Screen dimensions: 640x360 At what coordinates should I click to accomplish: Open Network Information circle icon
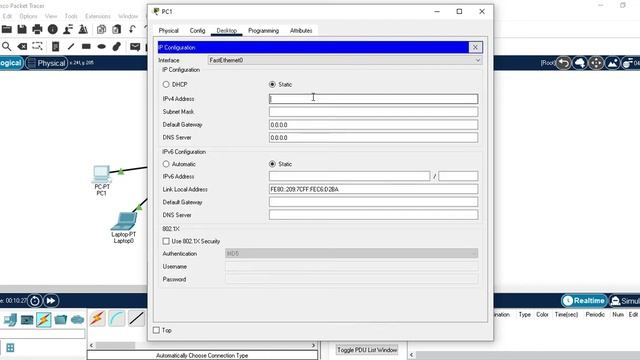tap(53, 29)
